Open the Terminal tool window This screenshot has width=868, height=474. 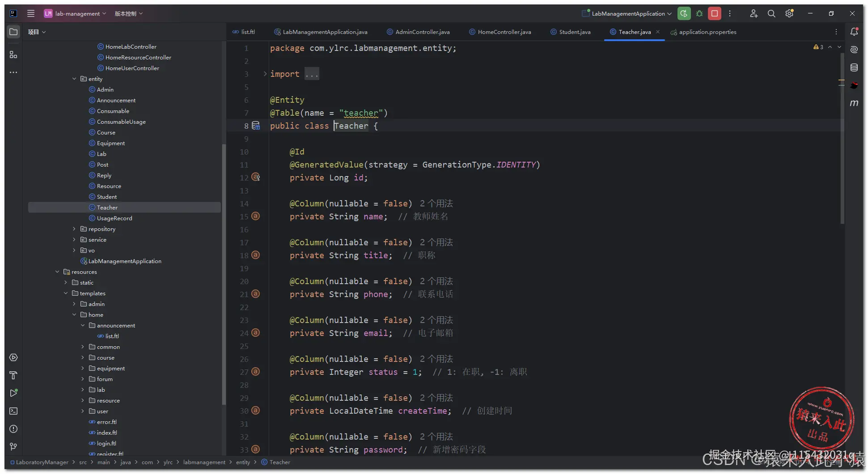pyautogui.click(x=13, y=411)
